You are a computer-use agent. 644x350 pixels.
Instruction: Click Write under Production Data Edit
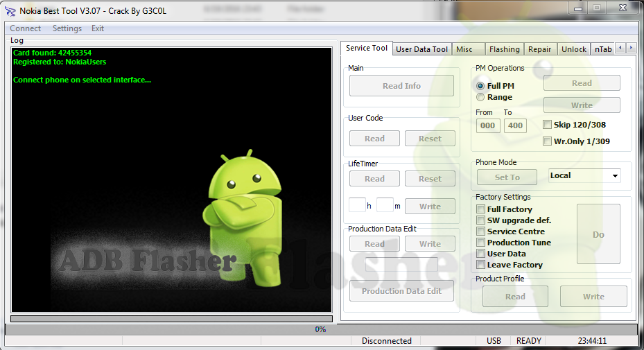click(430, 243)
